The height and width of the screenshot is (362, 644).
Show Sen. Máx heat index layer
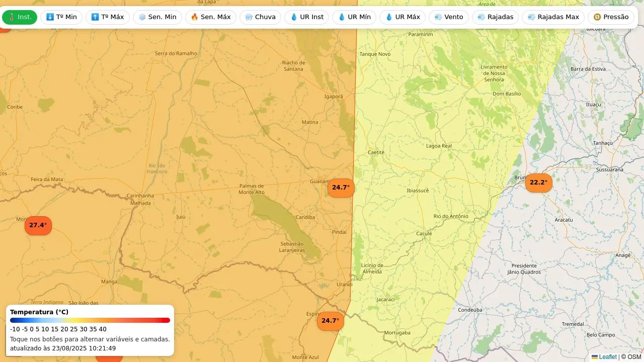pyautogui.click(x=210, y=17)
